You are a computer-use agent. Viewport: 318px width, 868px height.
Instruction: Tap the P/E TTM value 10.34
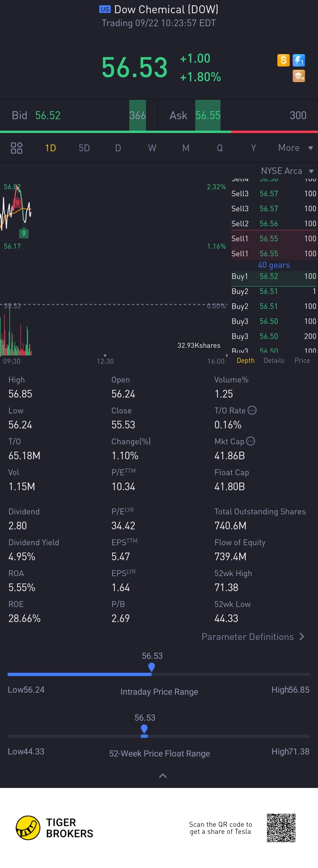coord(123,487)
